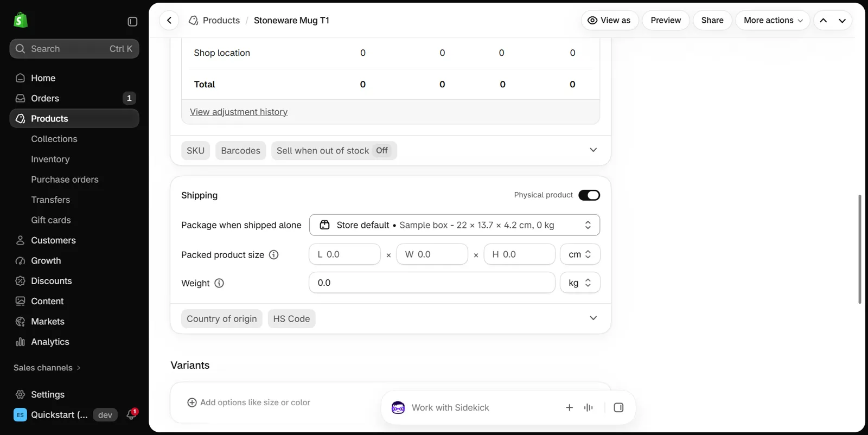
Task: Click the Length input field
Action: click(345, 254)
